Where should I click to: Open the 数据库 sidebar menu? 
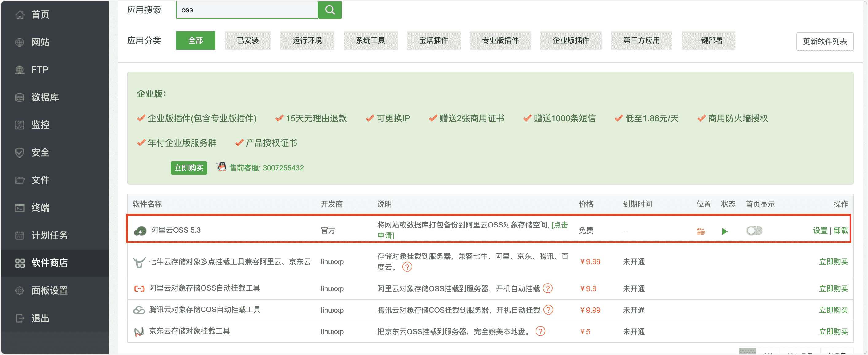point(55,97)
